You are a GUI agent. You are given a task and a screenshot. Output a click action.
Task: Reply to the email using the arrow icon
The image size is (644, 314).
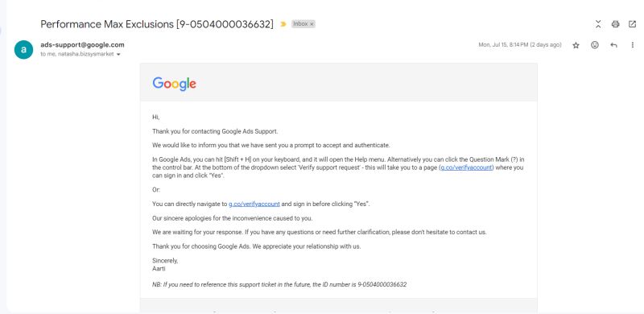[x=613, y=45]
